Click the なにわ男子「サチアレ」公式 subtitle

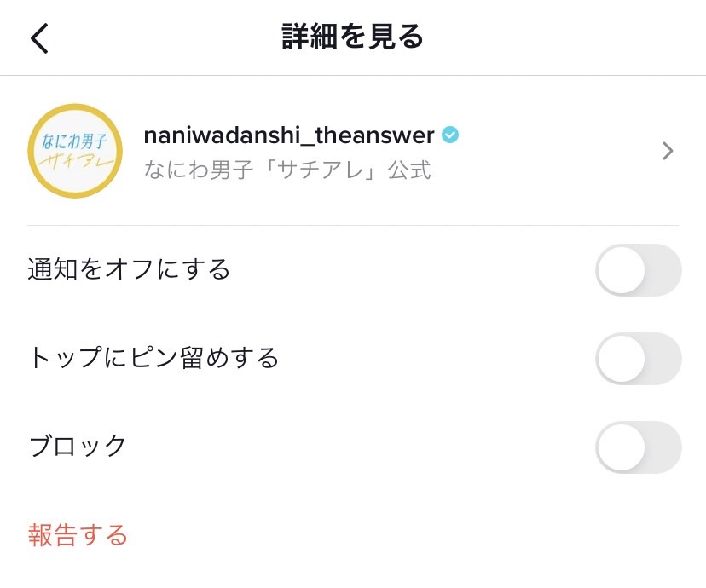[x=287, y=170]
